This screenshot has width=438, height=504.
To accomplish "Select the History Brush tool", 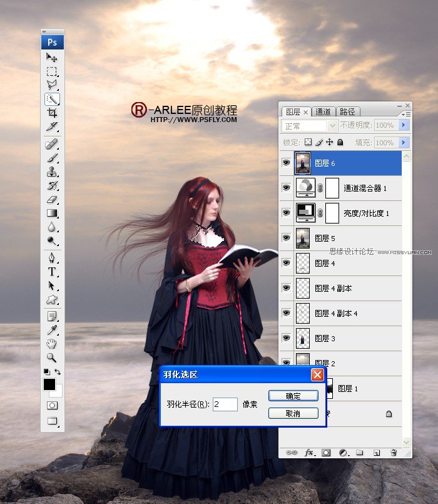I will (x=52, y=186).
